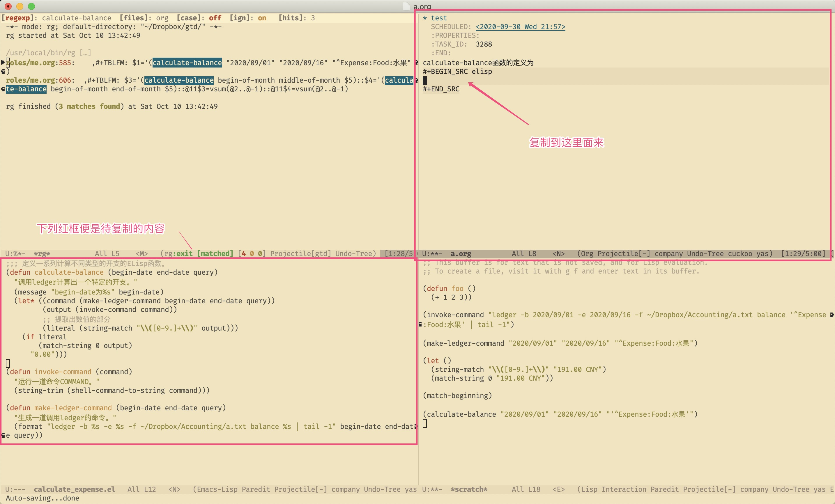Click the fringe arrow beside roles/me.org:585
This screenshot has height=504, width=835.
point(3,62)
